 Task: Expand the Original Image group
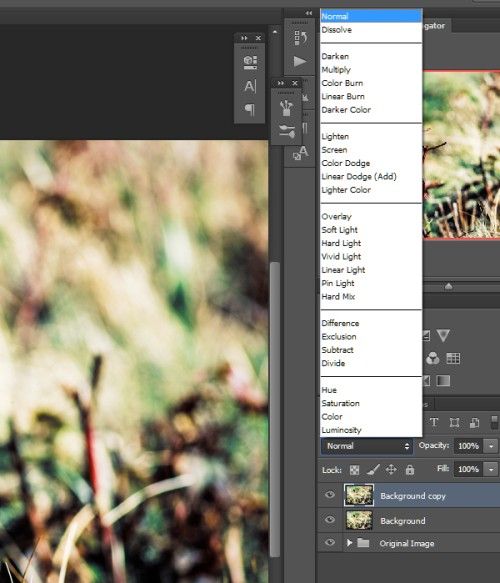[349, 543]
